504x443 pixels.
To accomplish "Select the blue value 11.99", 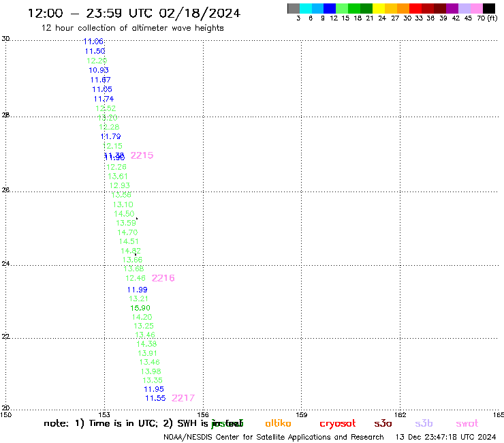I will tap(138, 290).
